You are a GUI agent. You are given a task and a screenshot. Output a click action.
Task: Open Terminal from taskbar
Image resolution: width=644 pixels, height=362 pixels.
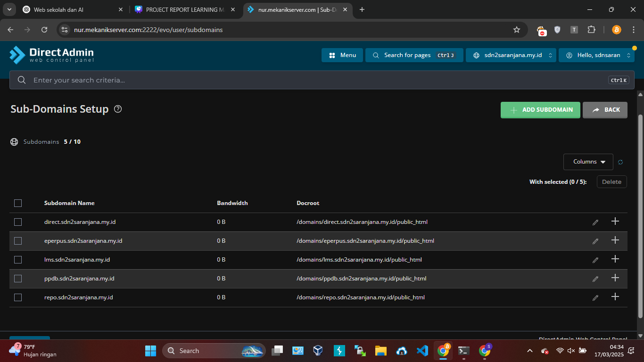point(464,351)
